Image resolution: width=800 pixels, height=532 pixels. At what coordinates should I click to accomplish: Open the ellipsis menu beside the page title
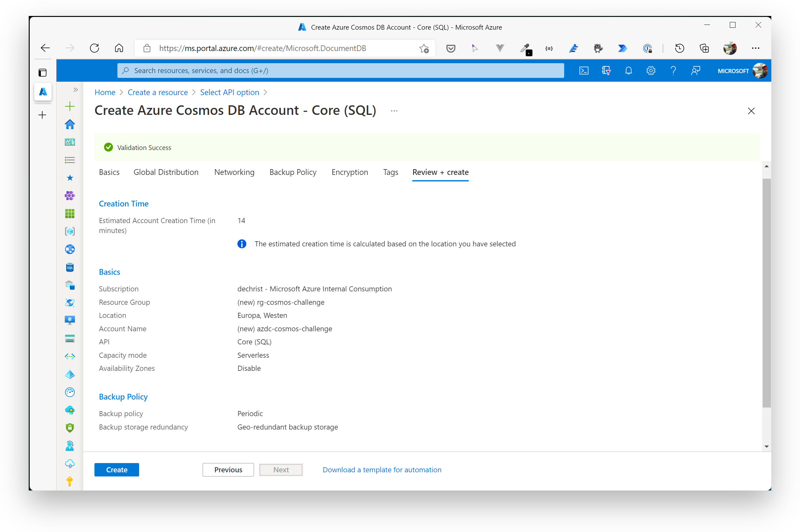tap(394, 111)
